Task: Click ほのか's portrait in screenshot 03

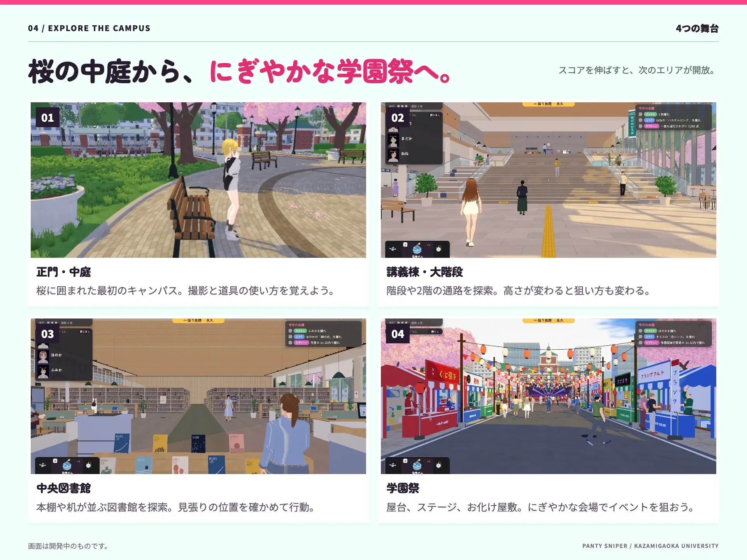Action: pos(43,357)
